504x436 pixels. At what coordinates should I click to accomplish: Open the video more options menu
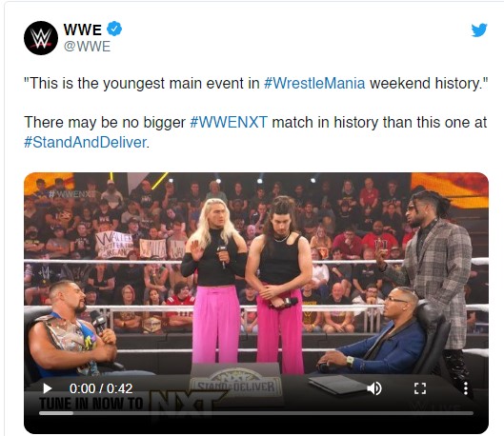click(466, 388)
